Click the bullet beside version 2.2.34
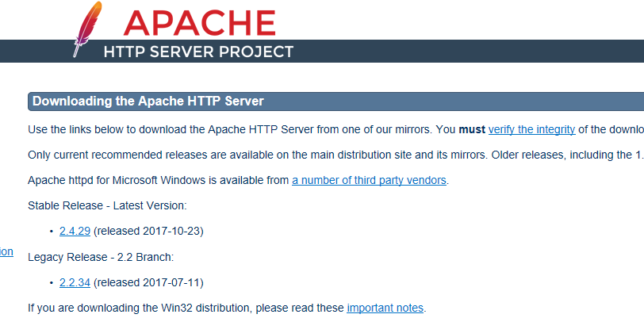The height and width of the screenshot is (318, 644). 52,283
